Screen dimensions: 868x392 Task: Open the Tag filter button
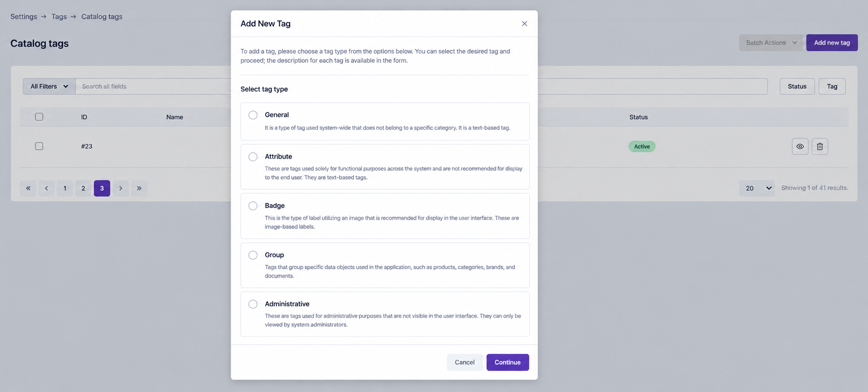click(x=832, y=86)
